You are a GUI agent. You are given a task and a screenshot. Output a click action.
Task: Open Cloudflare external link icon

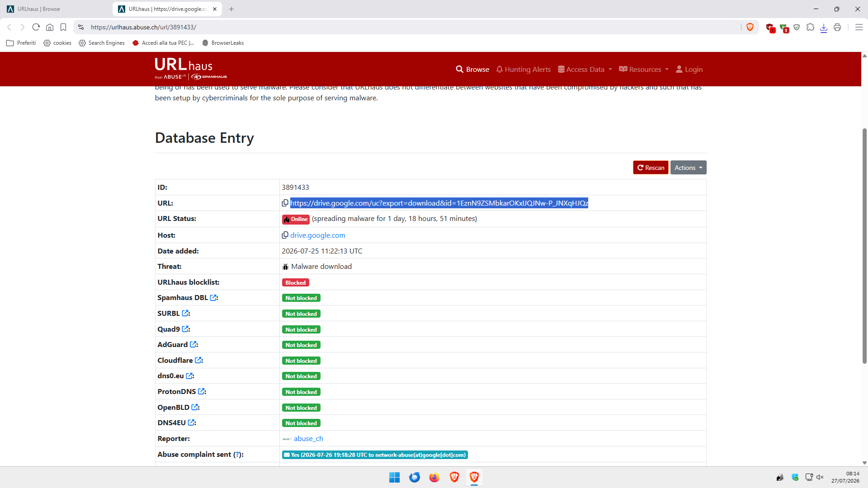point(198,361)
